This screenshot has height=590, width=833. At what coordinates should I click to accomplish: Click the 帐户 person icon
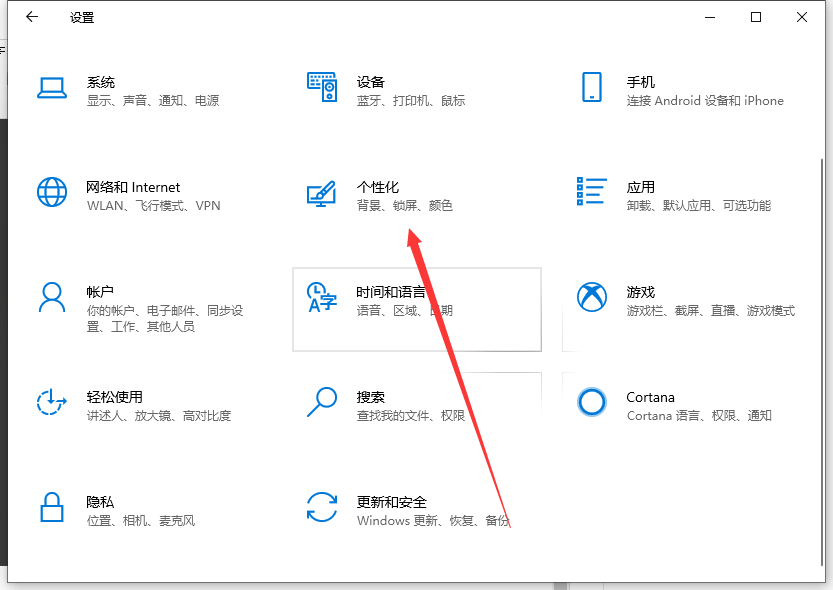52,297
